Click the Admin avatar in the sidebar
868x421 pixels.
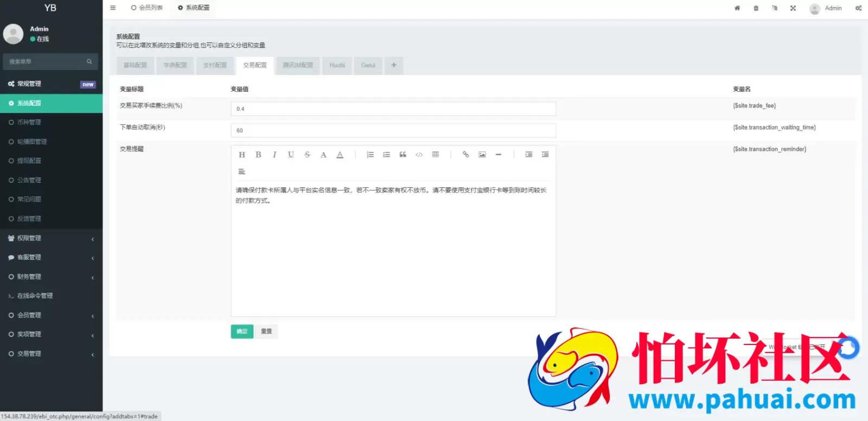[x=13, y=34]
